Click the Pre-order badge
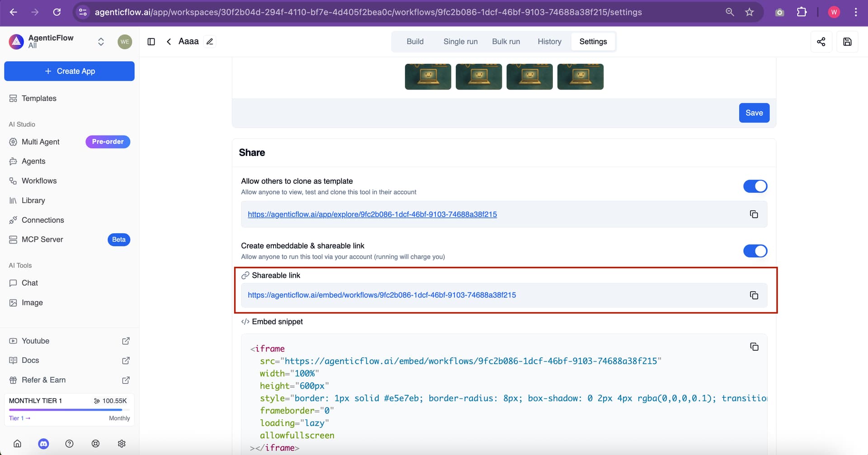The height and width of the screenshot is (455, 868). (x=108, y=142)
